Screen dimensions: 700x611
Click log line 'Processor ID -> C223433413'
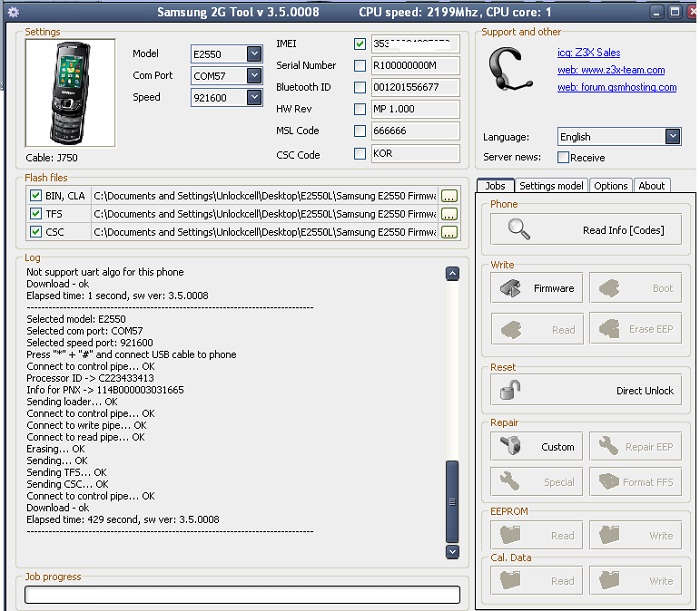pos(90,378)
